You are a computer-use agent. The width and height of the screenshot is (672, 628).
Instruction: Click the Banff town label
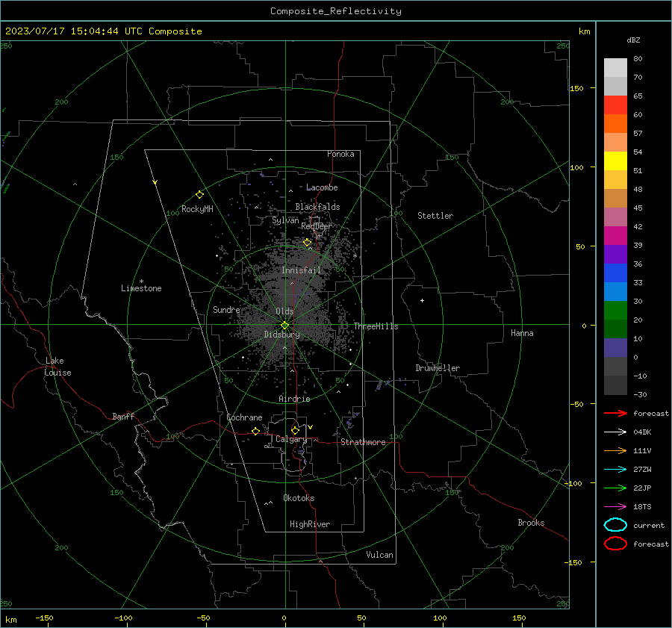123,416
